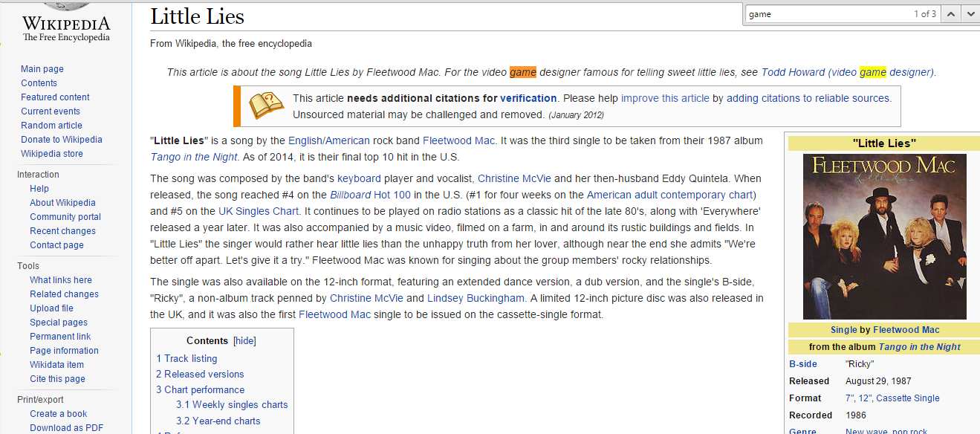This screenshot has width=980, height=434.
Task: Open Contact page link
Action: click(x=56, y=245)
